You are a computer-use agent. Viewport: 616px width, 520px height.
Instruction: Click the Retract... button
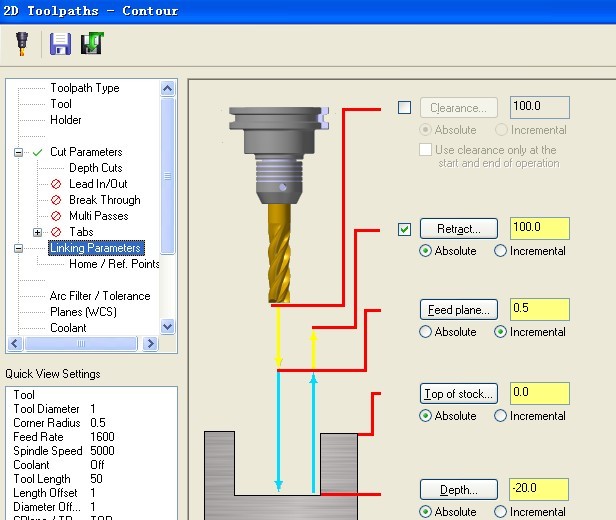(459, 229)
